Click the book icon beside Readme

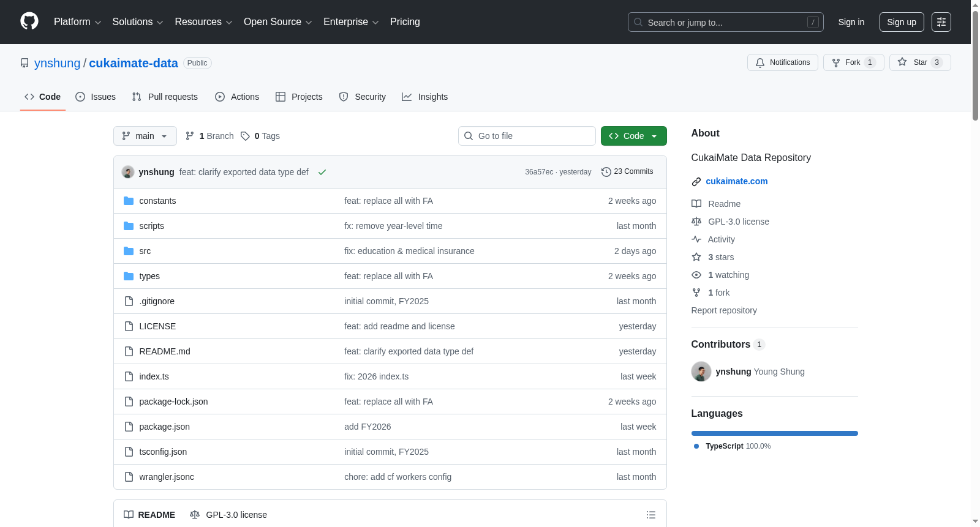696,204
